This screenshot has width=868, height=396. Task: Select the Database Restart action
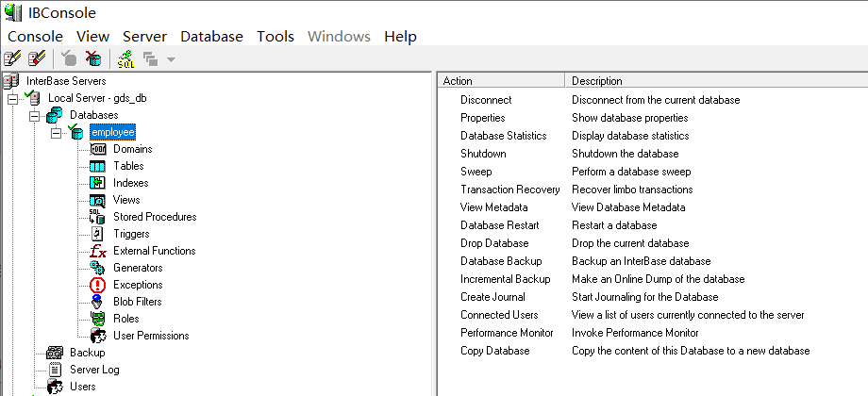(500, 225)
